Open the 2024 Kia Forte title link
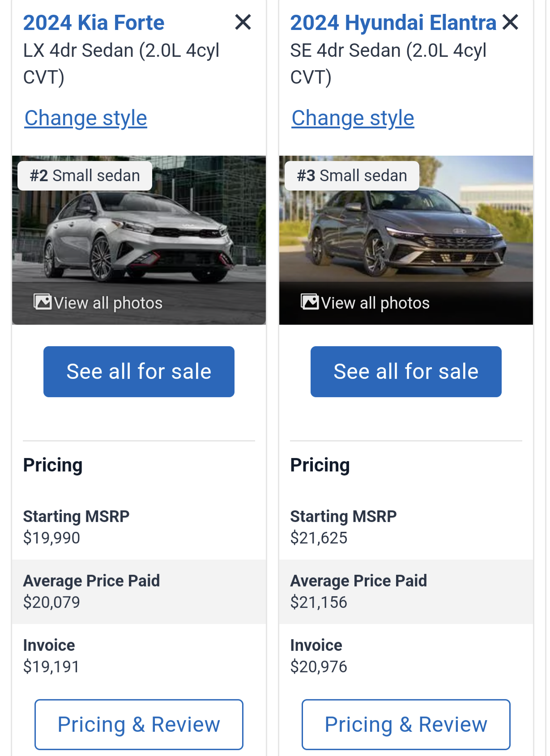Viewport: 550px width, 756px height. pyautogui.click(x=94, y=23)
